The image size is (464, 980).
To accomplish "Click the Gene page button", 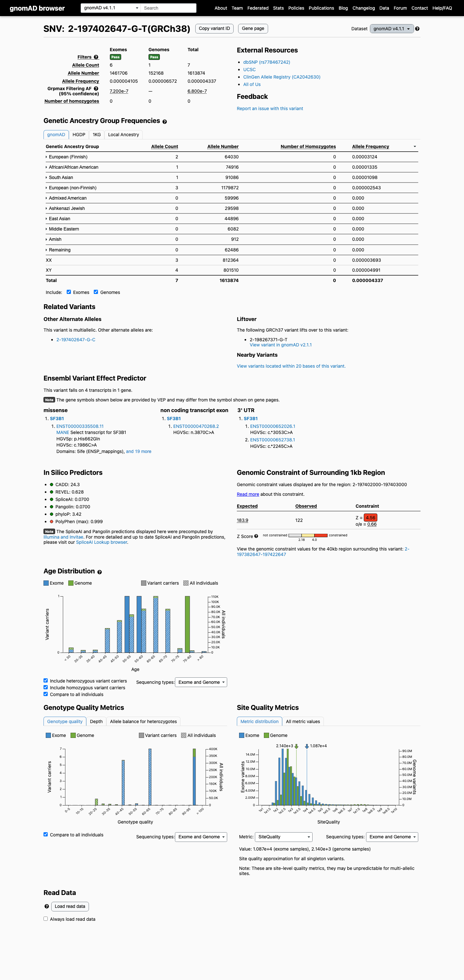I will click(x=253, y=29).
